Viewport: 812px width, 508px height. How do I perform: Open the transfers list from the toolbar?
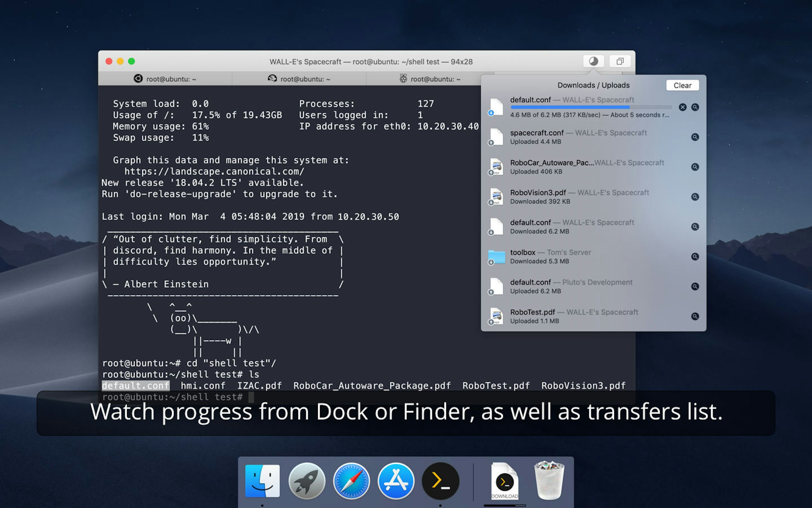(x=593, y=61)
